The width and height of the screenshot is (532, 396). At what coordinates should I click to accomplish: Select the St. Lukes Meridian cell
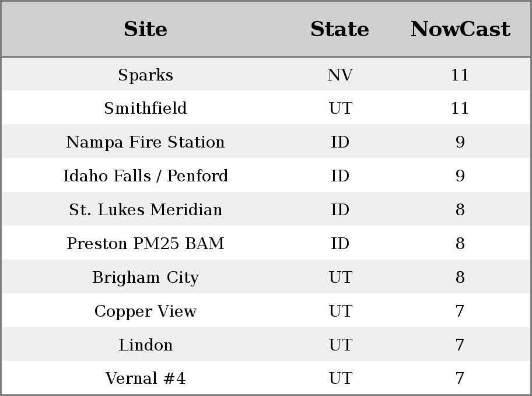point(145,210)
